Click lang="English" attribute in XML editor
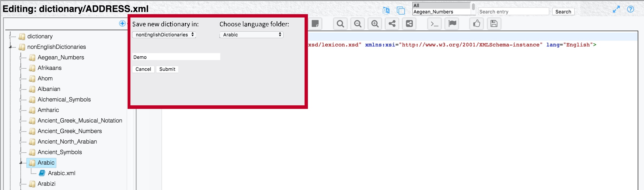 click(570, 45)
